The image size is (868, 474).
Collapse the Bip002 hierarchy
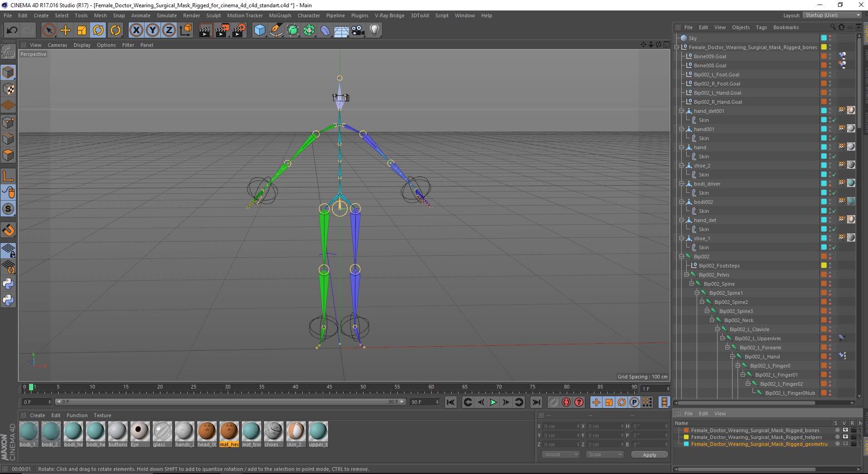click(x=682, y=257)
